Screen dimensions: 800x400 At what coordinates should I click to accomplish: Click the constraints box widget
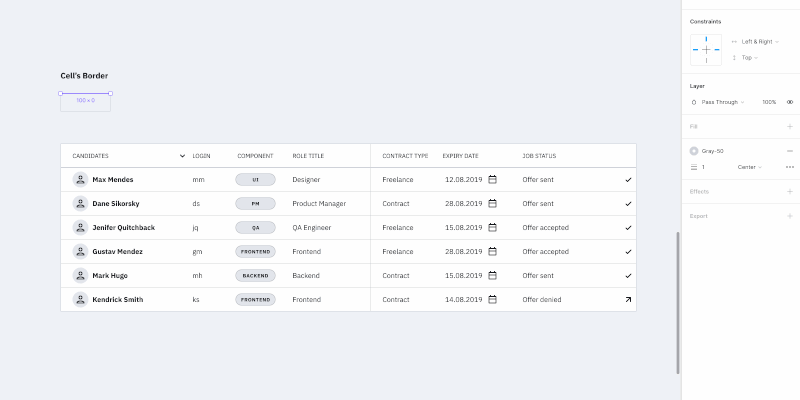(x=706, y=49)
